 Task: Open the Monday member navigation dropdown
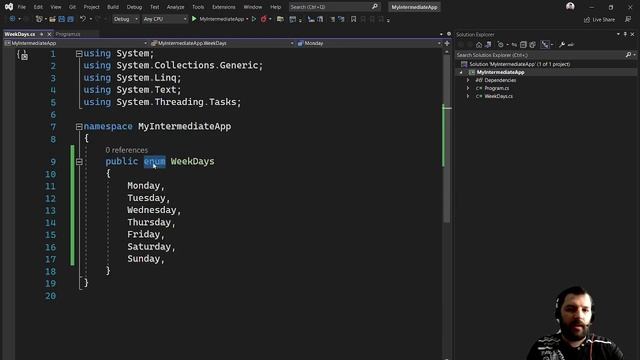click(x=369, y=43)
